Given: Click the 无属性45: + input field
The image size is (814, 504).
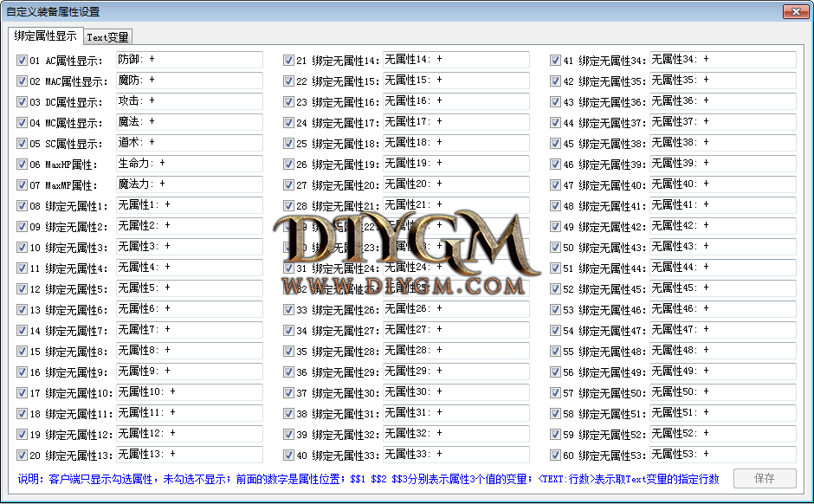Looking at the screenshot, I should [723, 288].
